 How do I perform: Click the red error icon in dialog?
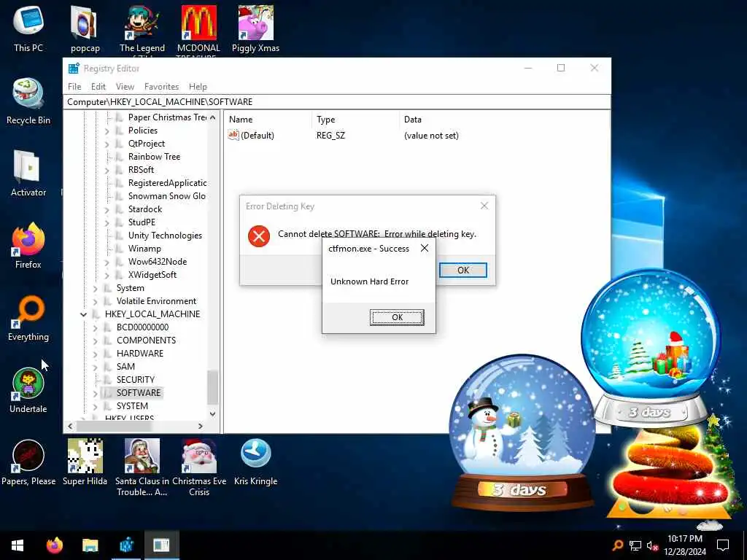(x=259, y=236)
